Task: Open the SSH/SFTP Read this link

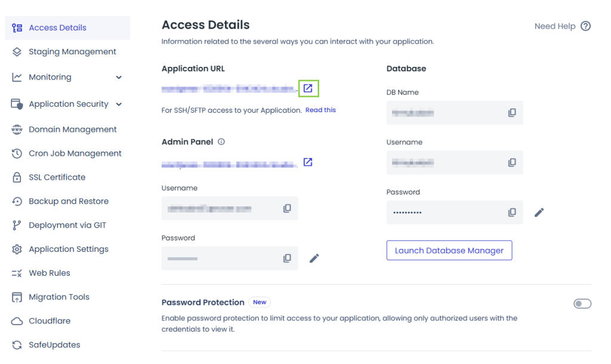Action: pyautogui.click(x=320, y=110)
